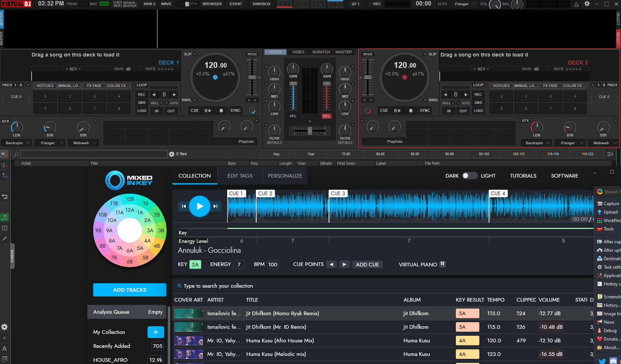Adjust the left channel volume fader
Screen dimensions: 621x364
point(293,95)
